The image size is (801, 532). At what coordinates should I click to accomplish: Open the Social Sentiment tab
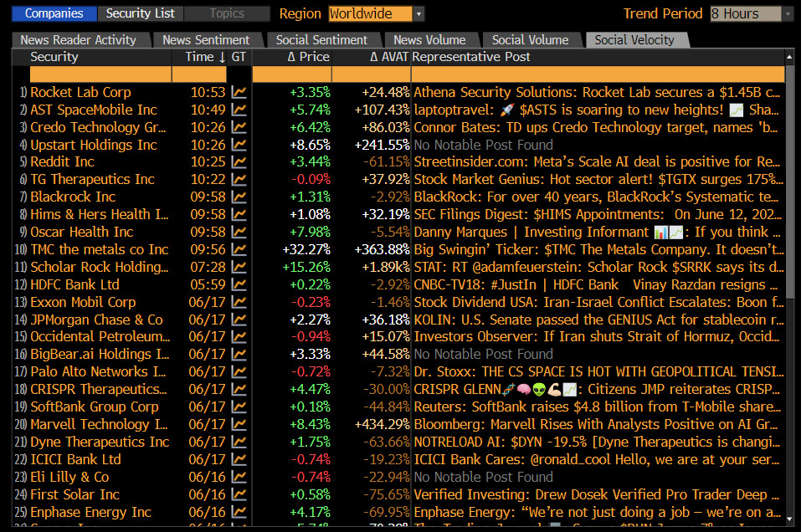(321, 40)
